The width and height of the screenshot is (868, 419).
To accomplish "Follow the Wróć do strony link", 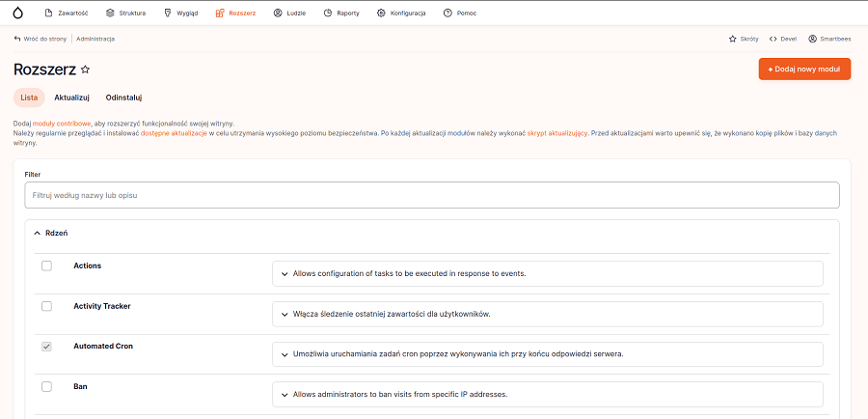I will pyautogui.click(x=41, y=39).
